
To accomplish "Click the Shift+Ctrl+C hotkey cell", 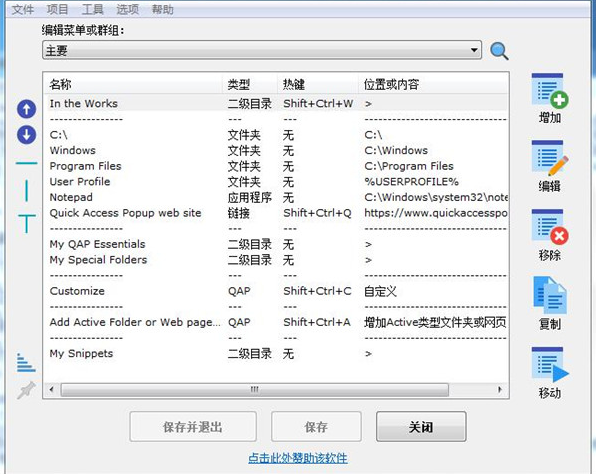I will (317, 291).
